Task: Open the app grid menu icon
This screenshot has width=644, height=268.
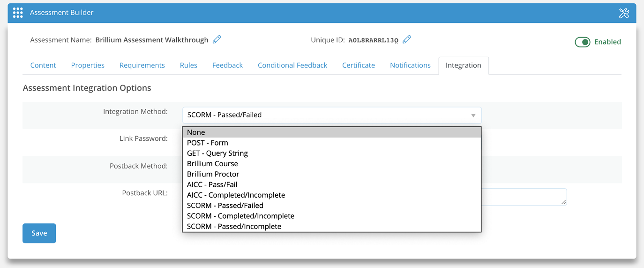Action: pyautogui.click(x=18, y=13)
